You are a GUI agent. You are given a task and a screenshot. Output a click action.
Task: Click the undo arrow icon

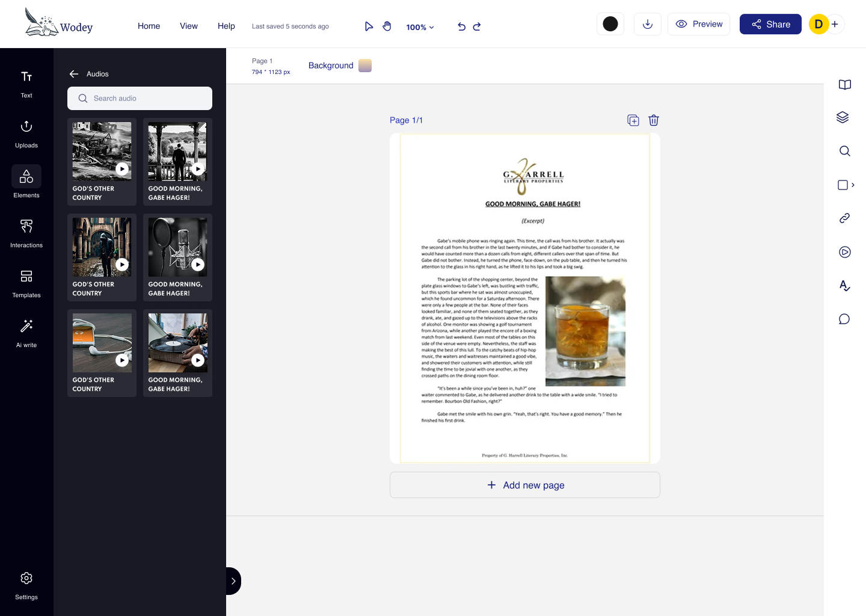click(461, 26)
